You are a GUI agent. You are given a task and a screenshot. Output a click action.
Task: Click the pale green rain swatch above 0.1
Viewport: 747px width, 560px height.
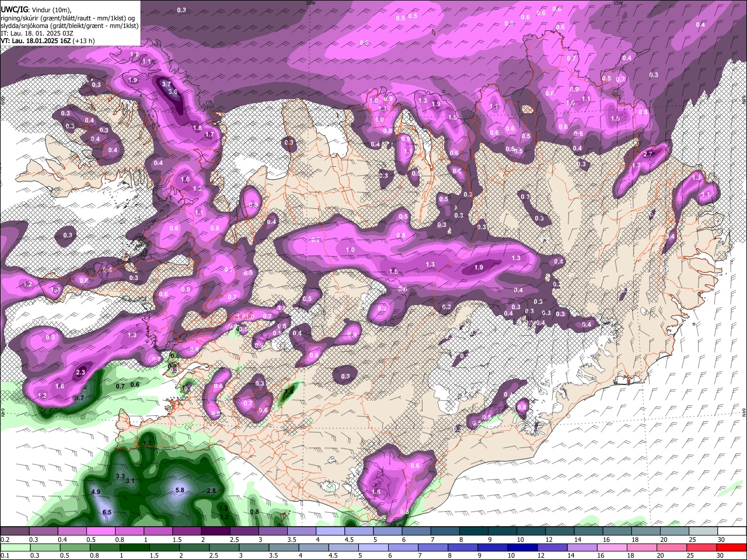(15, 548)
